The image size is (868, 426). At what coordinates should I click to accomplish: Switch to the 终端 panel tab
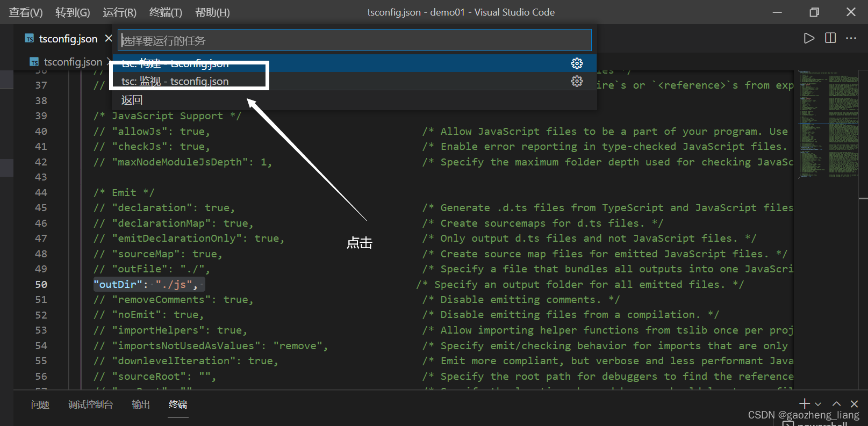tap(178, 405)
